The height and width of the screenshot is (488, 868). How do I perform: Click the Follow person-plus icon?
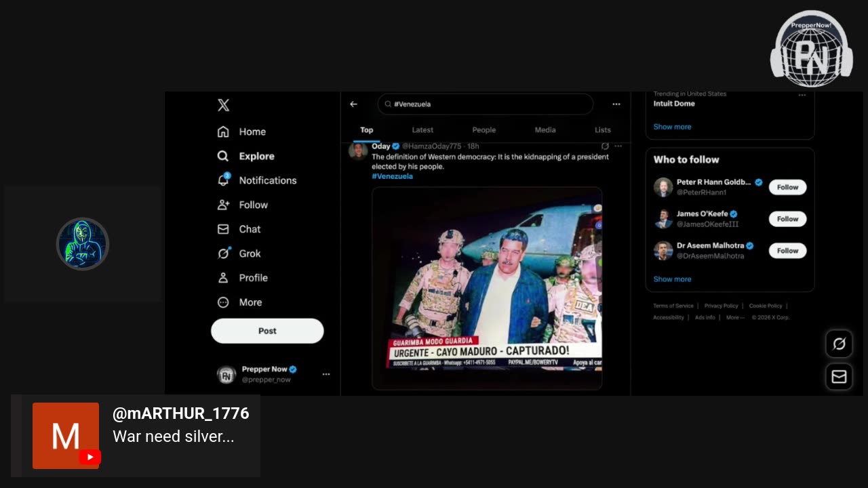click(x=223, y=205)
